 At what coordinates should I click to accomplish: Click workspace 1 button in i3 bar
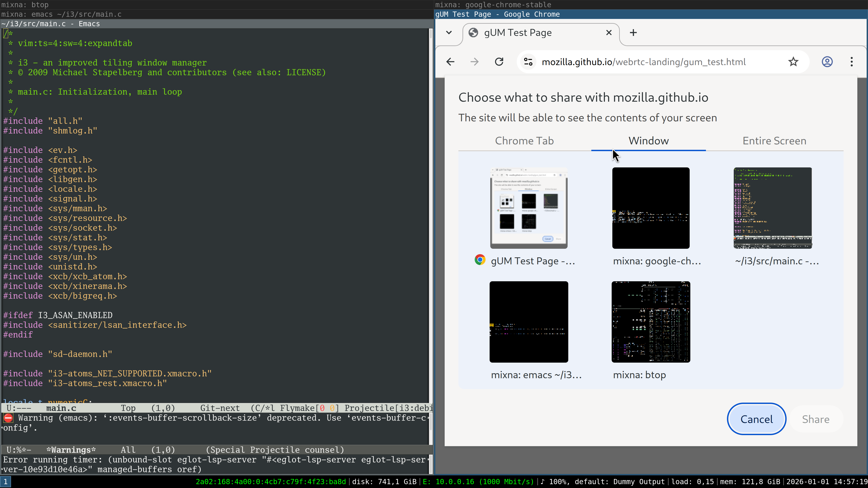pos(5,482)
